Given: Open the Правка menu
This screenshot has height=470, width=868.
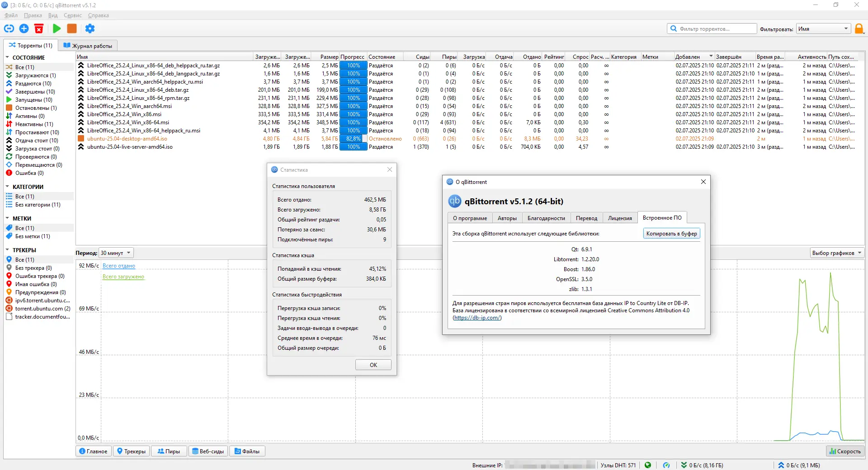Looking at the screenshot, I should coord(33,15).
